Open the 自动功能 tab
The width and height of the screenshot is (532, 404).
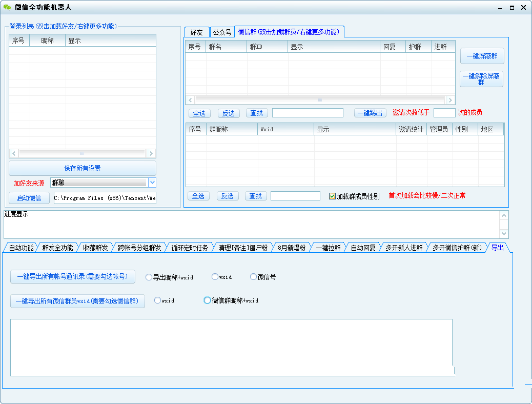(21, 248)
